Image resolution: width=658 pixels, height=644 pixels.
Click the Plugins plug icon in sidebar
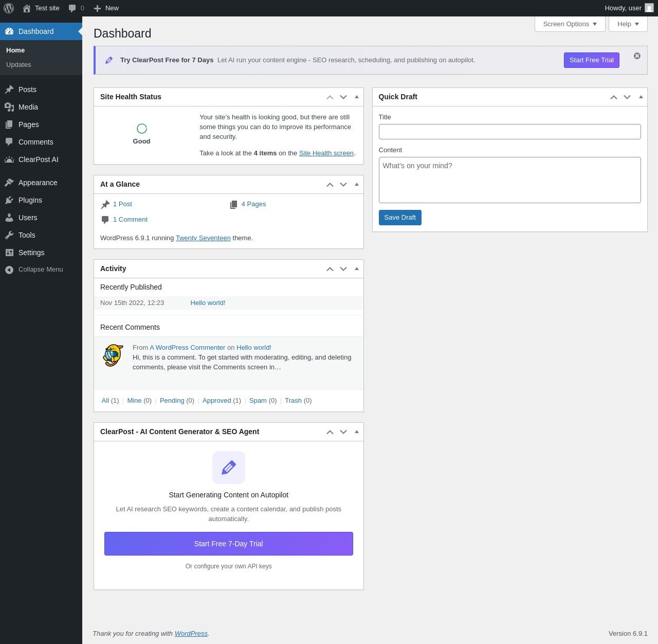9,200
